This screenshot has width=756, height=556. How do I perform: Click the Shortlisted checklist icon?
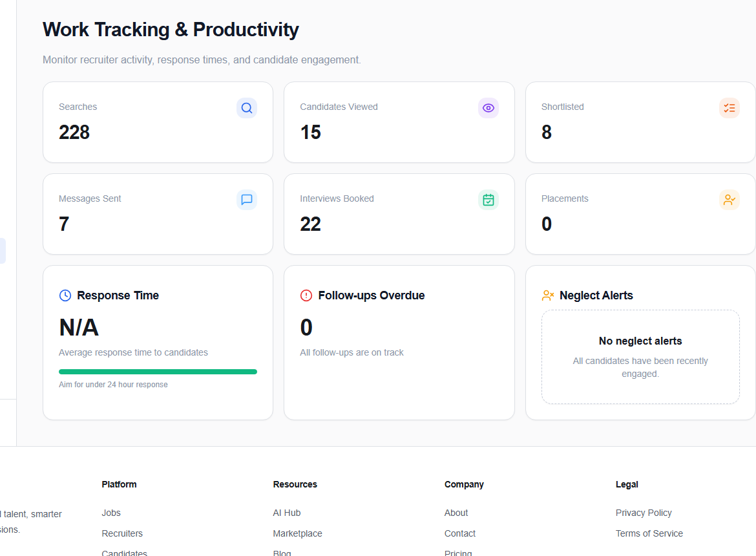click(729, 108)
